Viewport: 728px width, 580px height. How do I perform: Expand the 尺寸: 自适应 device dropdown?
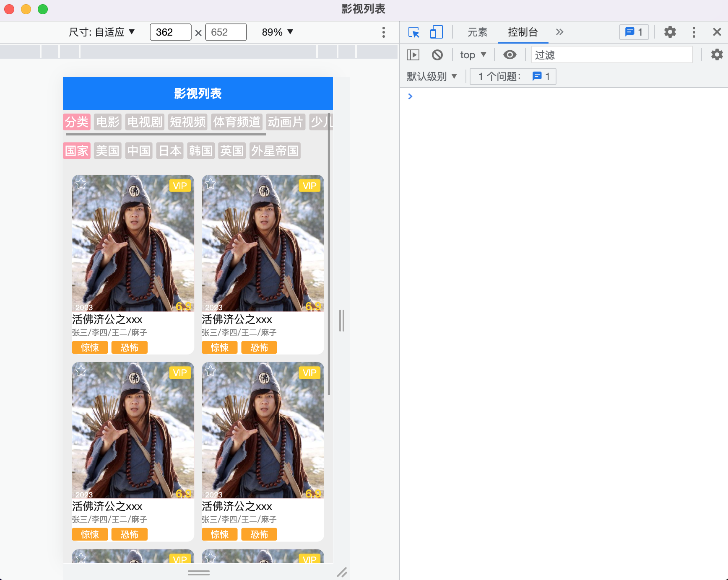point(101,32)
